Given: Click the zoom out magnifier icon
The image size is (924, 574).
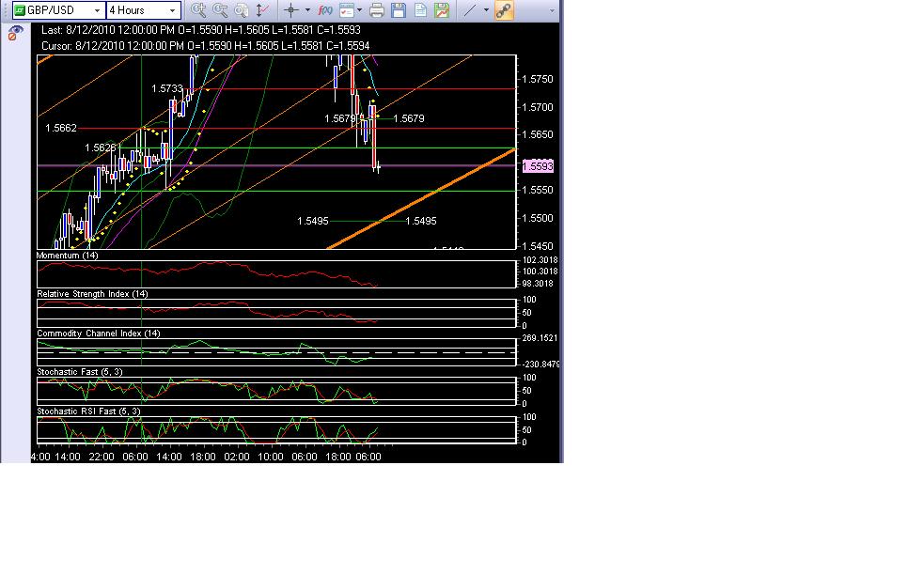Looking at the screenshot, I should [220, 10].
